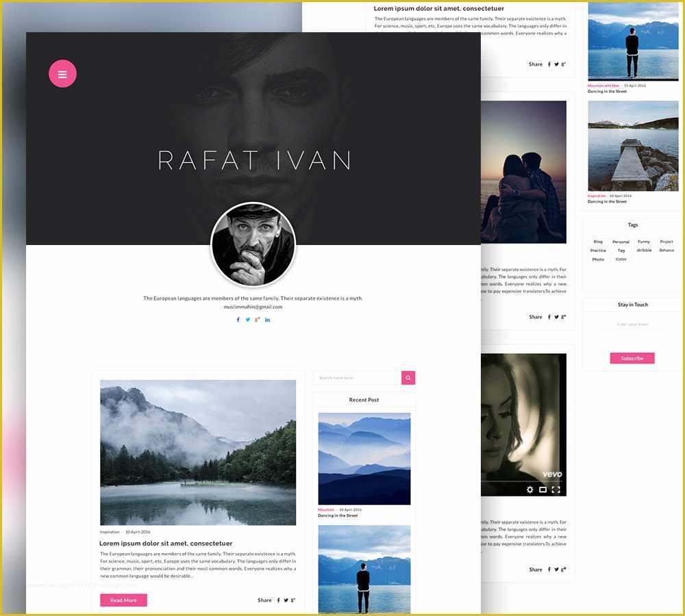Click Google Plus share below the video post
Screen dimensions: 685x616
(564, 569)
